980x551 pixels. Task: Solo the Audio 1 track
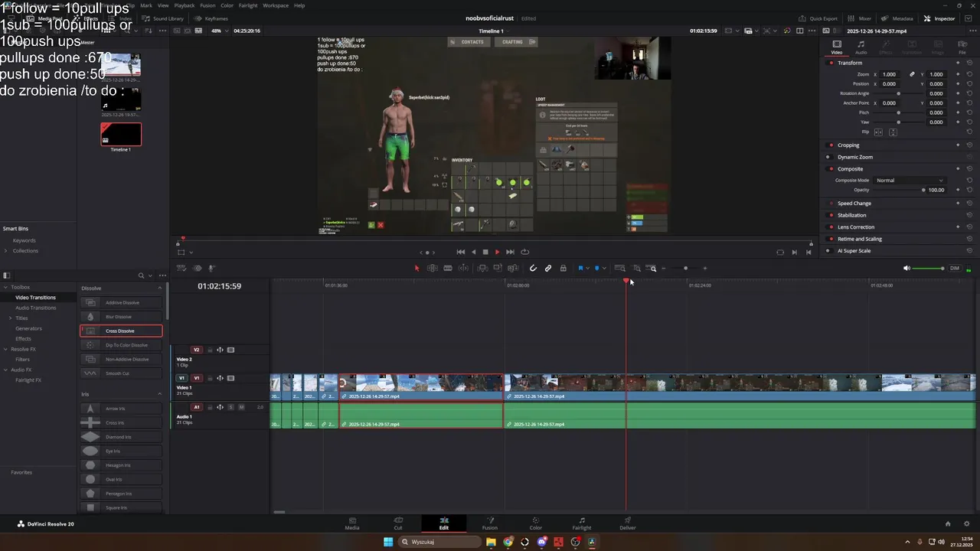click(230, 407)
